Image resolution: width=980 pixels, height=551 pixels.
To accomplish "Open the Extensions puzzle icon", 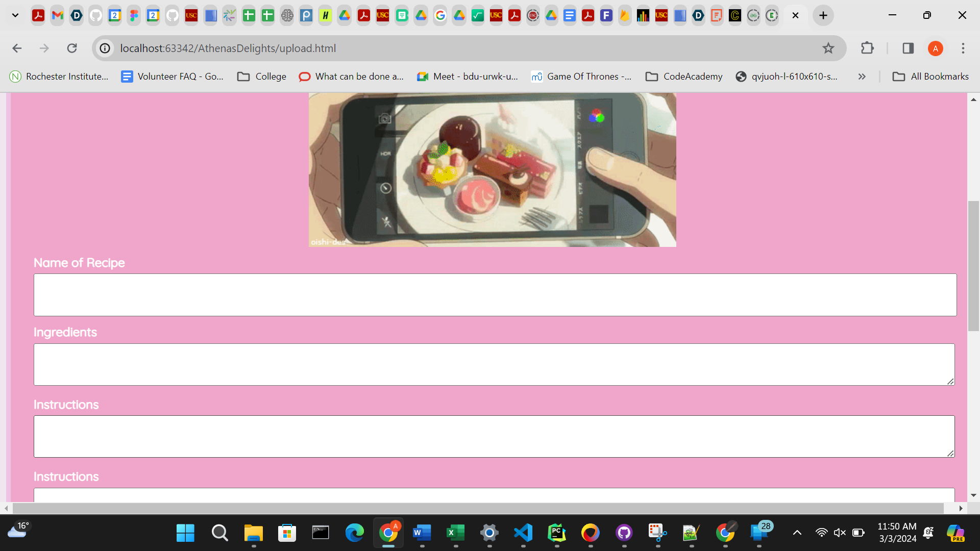I will pos(867,48).
